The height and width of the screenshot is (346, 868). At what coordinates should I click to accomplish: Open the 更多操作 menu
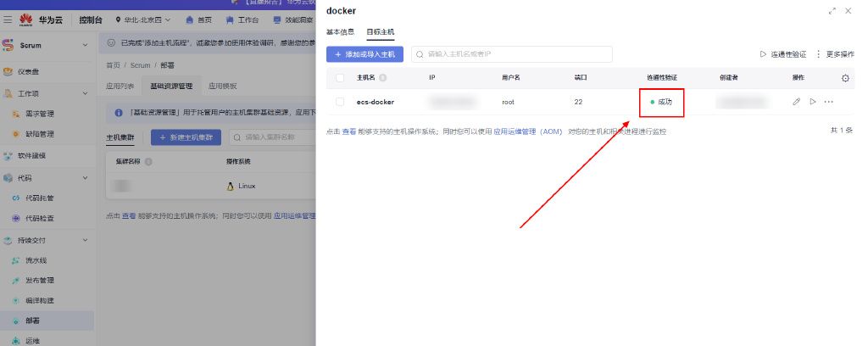(835, 54)
